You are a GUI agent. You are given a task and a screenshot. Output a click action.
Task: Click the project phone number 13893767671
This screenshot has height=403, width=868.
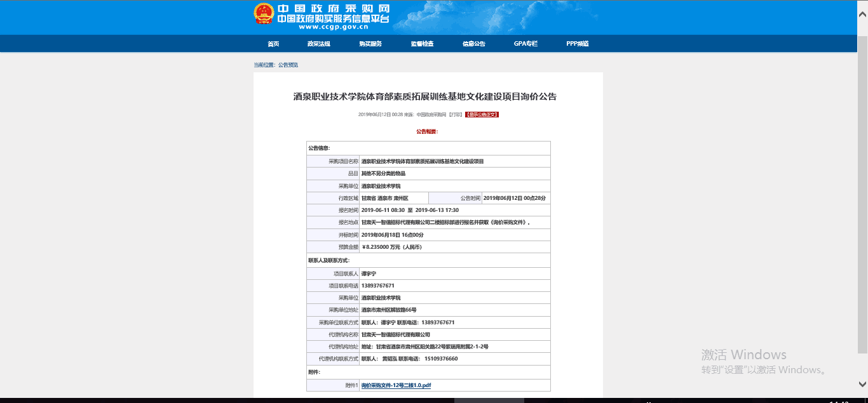click(377, 286)
